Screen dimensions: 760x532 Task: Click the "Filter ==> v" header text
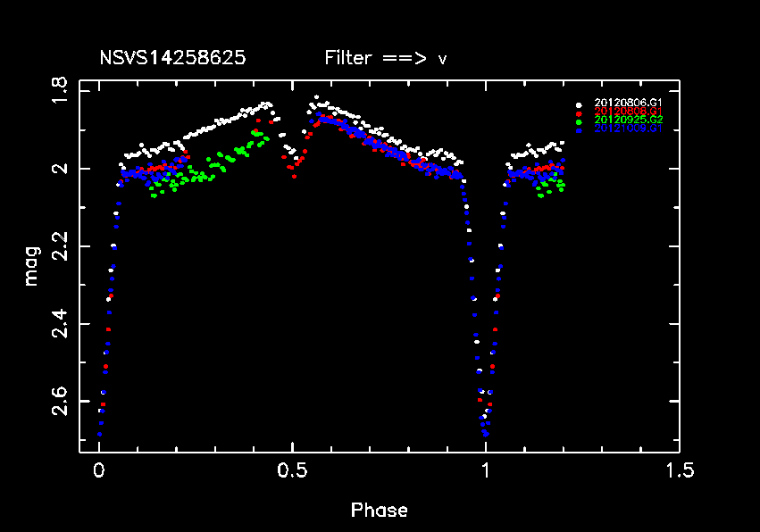[386, 59]
